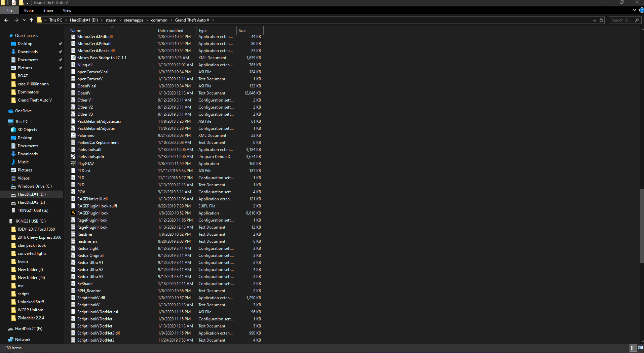Go forward with the Forward arrow
Viewport: 644px width, 353px height.
(x=16, y=20)
